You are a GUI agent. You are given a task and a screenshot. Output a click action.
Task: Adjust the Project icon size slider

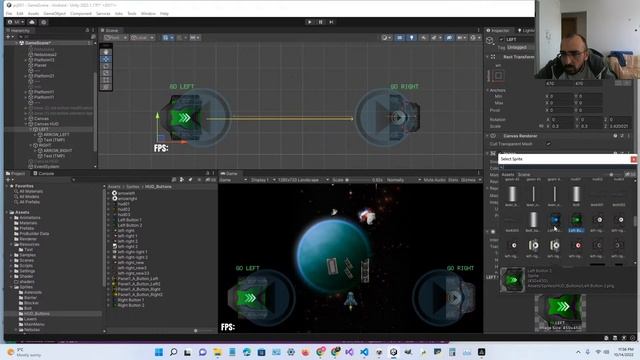click(x=196, y=331)
